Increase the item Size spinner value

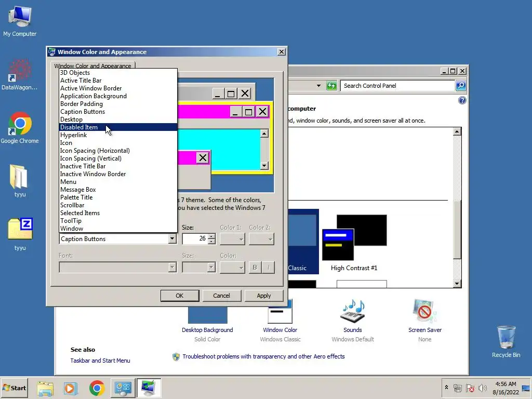coord(212,236)
